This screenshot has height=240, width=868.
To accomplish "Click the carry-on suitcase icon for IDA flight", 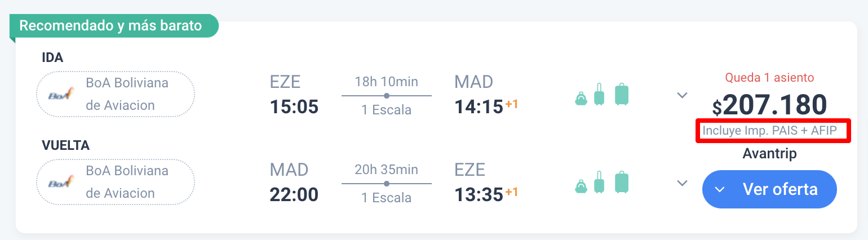I will [x=599, y=95].
